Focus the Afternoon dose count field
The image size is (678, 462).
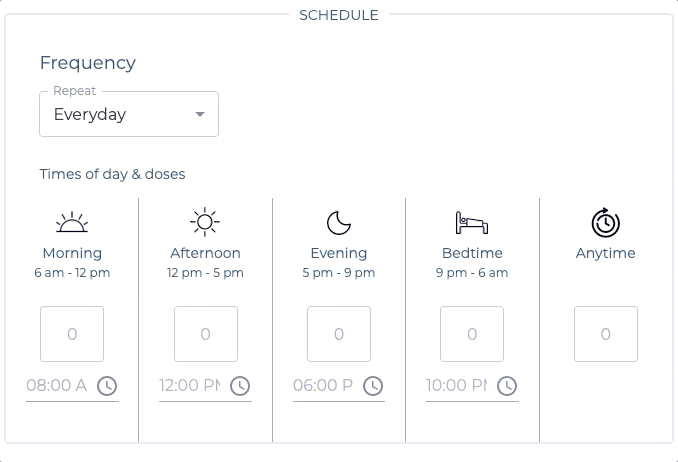point(205,334)
